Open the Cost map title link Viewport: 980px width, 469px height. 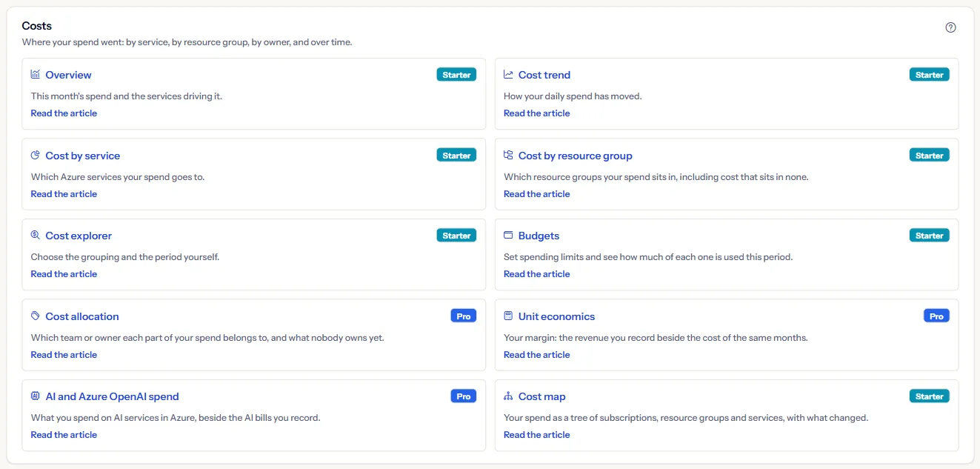(x=541, y=396)
